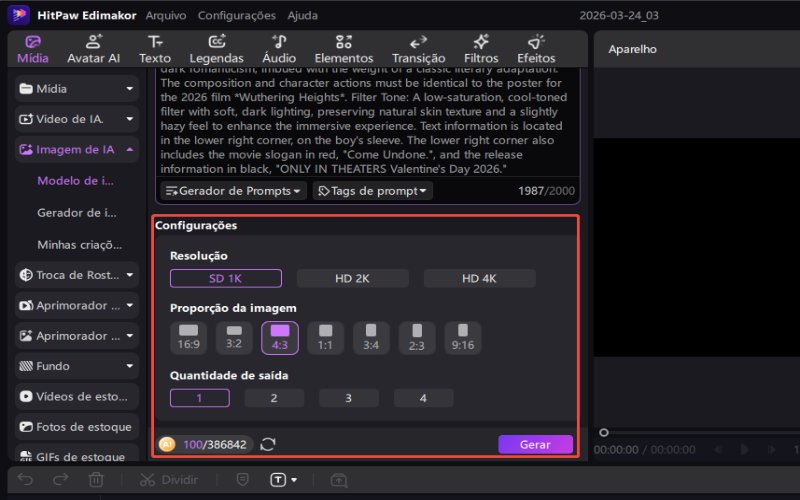Open the Arquivo menu
The image size is (800, 500).
click(165, 16)
